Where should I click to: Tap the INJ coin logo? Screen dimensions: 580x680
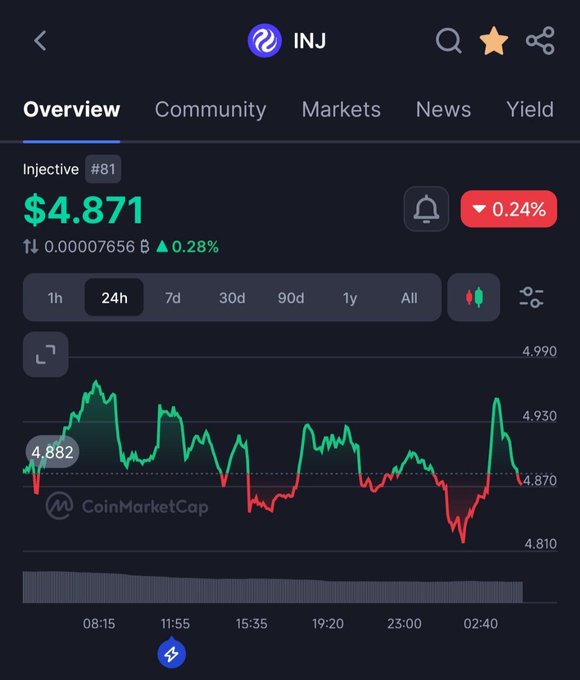coord(264,41)
